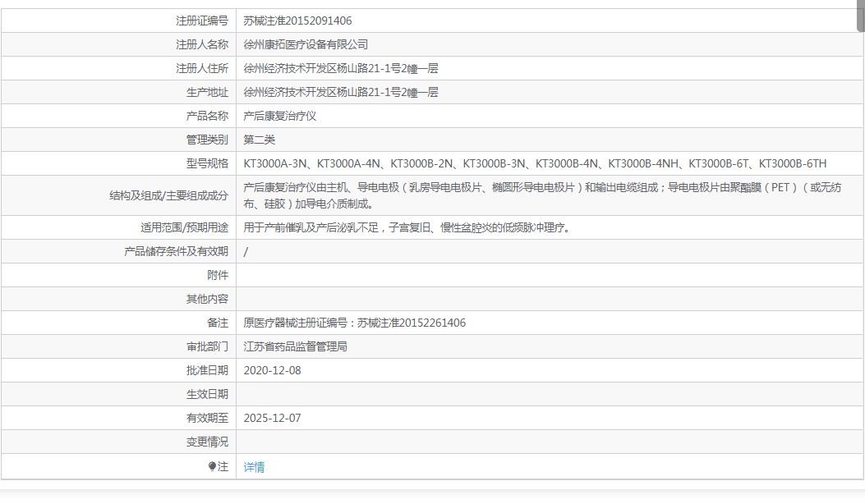This screenshot has height=504, width=865.
Task: Click the 附件 label
Action: [x=218, y=275]
